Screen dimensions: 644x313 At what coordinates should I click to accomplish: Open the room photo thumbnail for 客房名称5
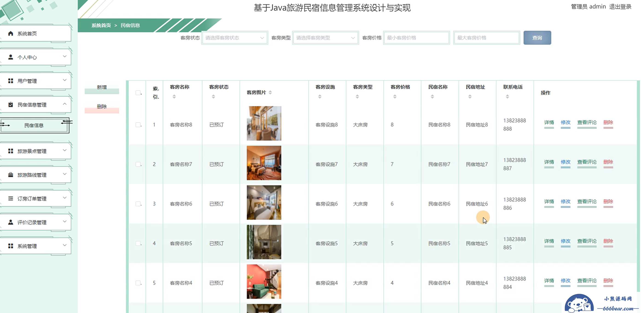(x=264, y=242)
